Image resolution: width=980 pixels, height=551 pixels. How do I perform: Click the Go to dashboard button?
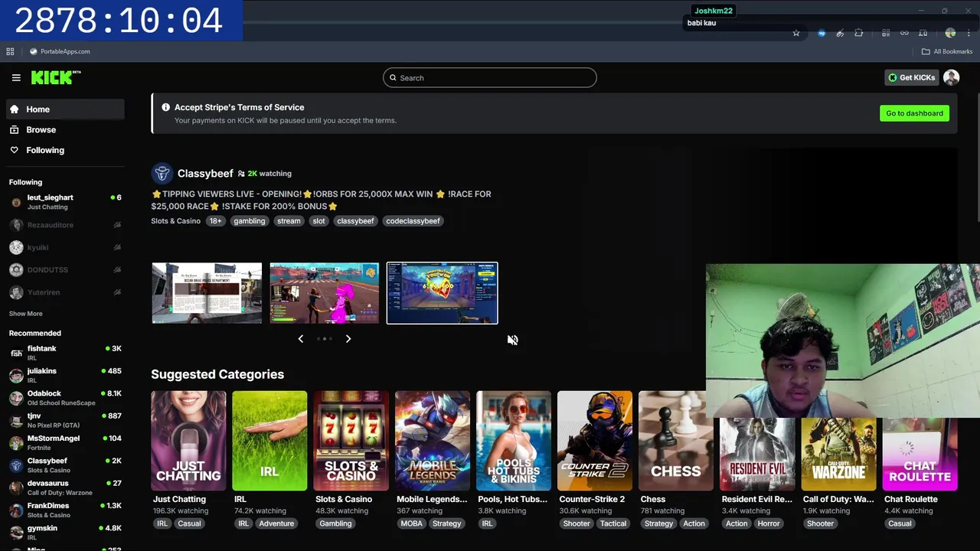click(914, 113)
